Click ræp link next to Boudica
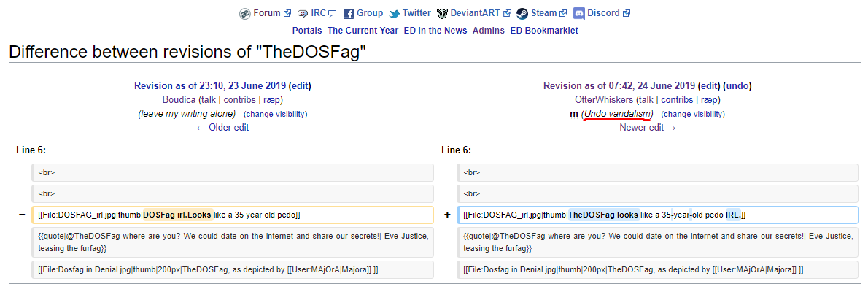The width and height of the screenshot is (868, 292). (x=271, y=100)
